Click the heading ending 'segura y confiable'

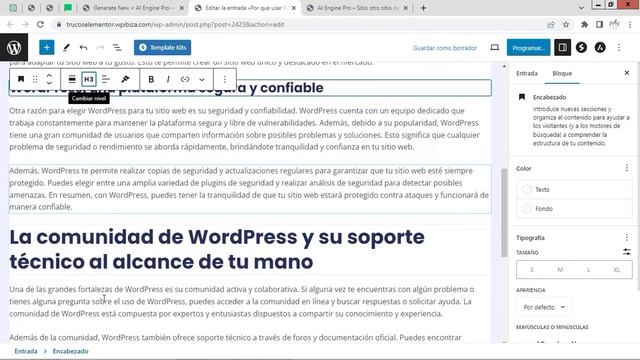[250, 88]
